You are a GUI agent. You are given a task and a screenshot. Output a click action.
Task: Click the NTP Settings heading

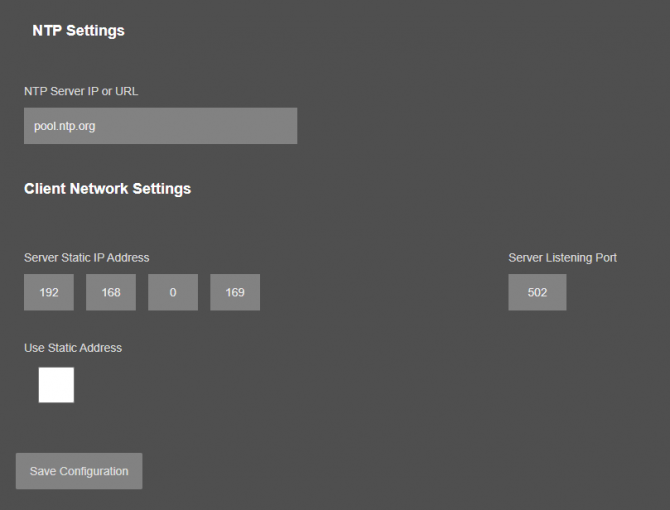pos(79,30)
